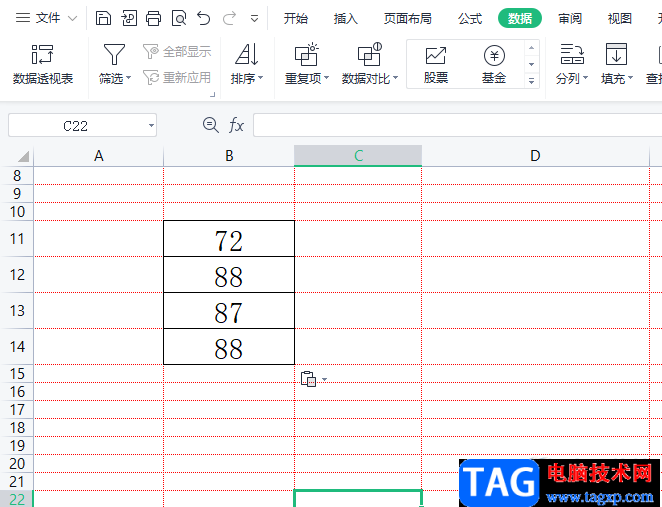Select row 14 header
This screenshot has width=662, height=507.
point(17,347)
